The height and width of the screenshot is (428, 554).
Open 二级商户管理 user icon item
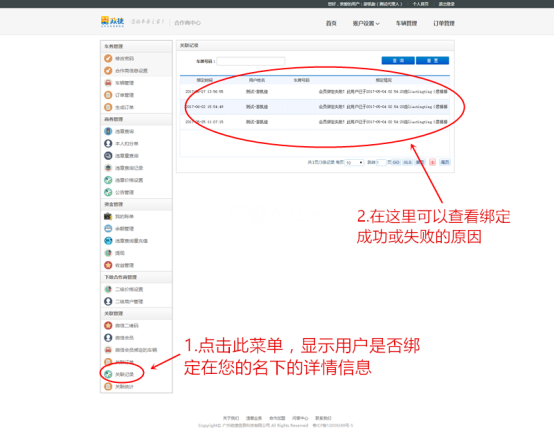coord(124,301)
